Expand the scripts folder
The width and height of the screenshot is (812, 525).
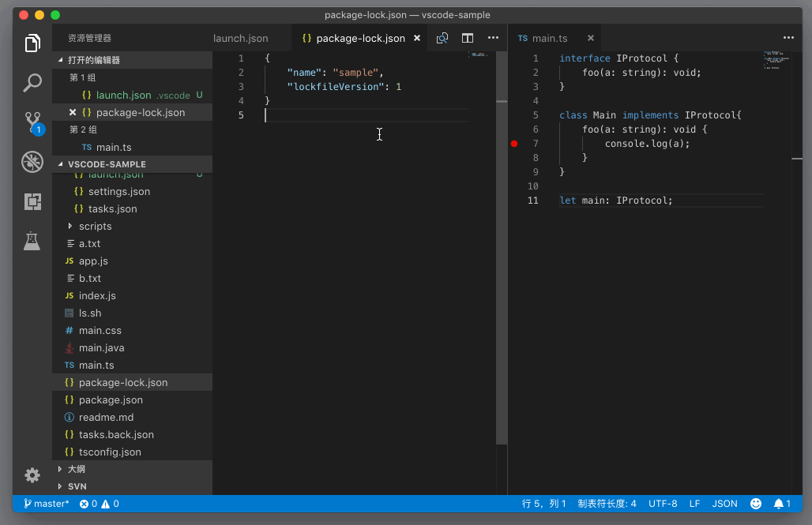[95, 227]
